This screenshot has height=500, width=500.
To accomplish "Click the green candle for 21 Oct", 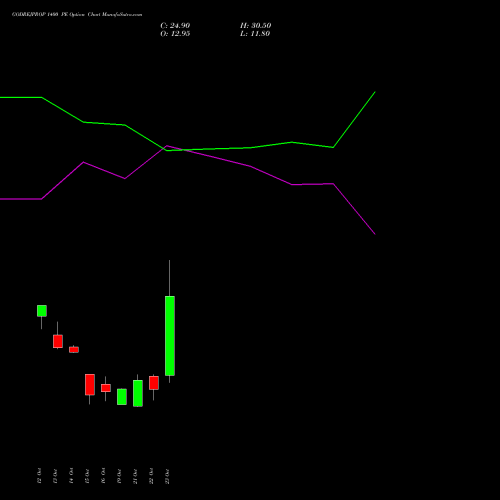I will coord(138,393).
